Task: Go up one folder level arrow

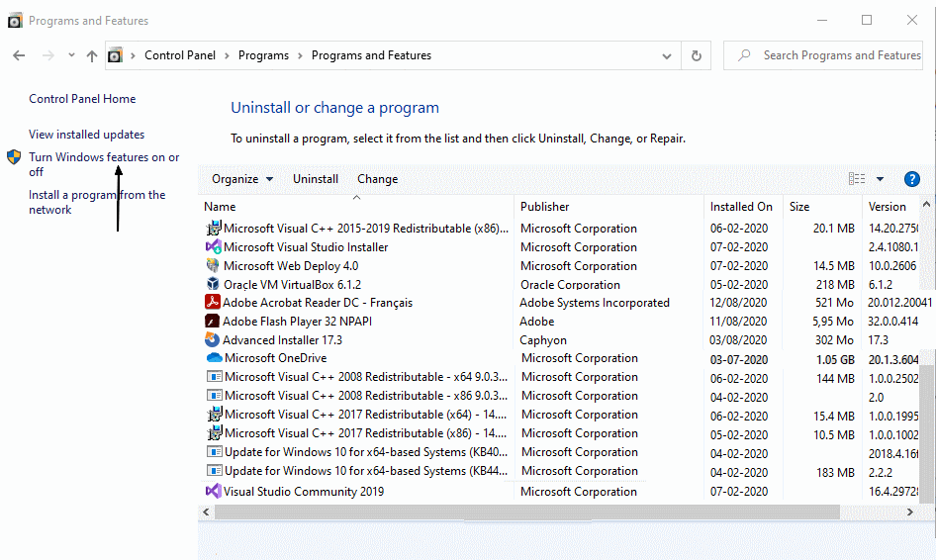Action: coord(91,55)
